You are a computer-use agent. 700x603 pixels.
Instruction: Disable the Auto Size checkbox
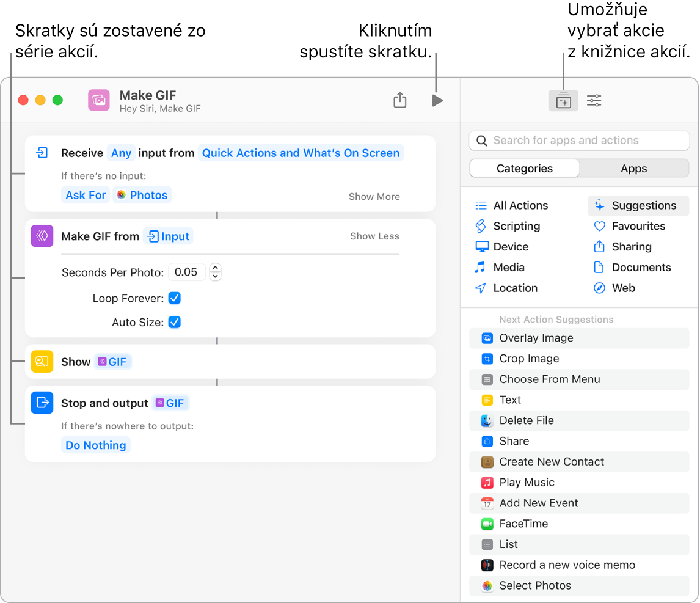pyautogui.click(x=175, y=322)
